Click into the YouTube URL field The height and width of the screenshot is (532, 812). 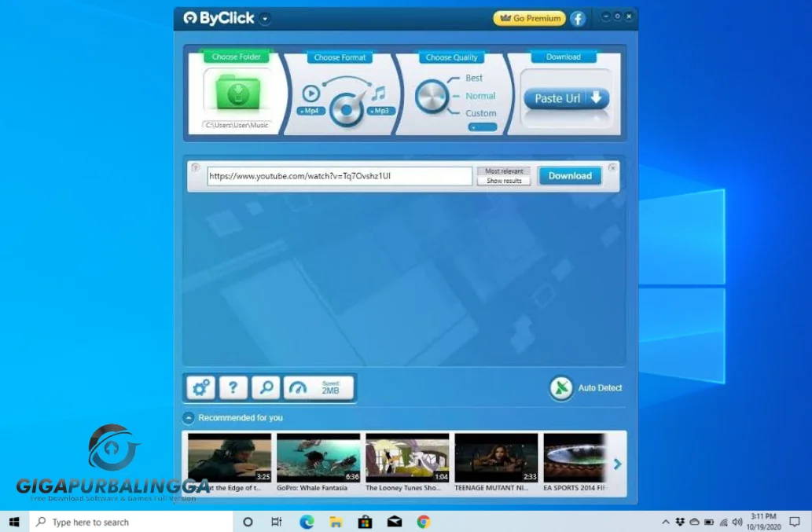(340, 176)
